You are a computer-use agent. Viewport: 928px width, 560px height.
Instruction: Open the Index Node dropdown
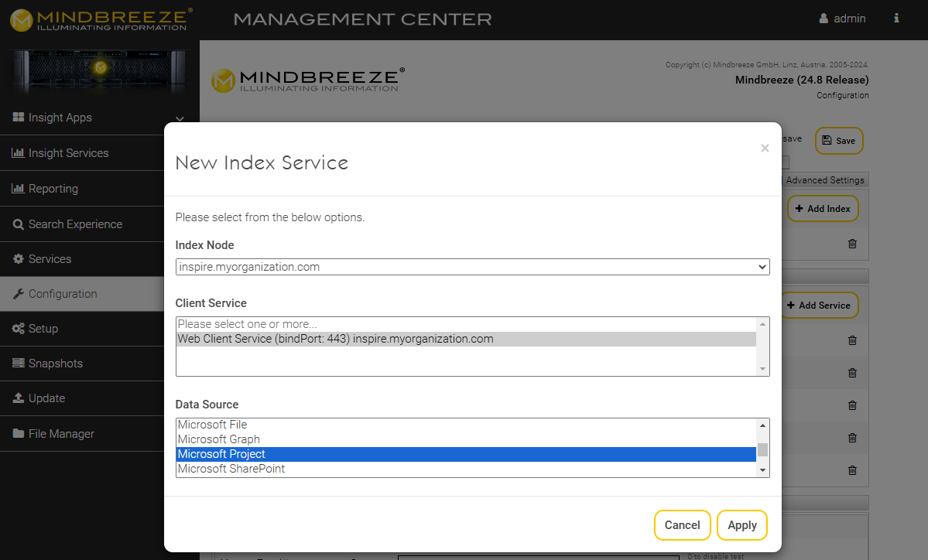[472, 267]
